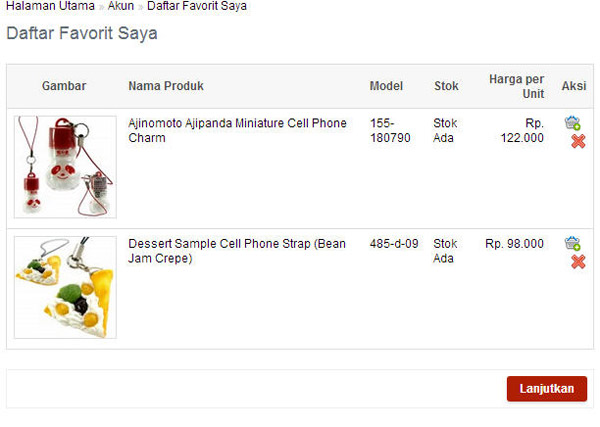Go to Halaman Utama breadcrumb
Image resolution: width=600 pixels, height=427 pixels.
tap(51, 6)
